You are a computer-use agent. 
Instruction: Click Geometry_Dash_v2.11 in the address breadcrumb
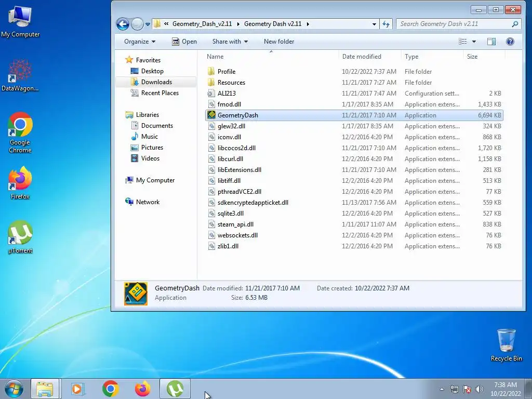click(x=202, y=24)
